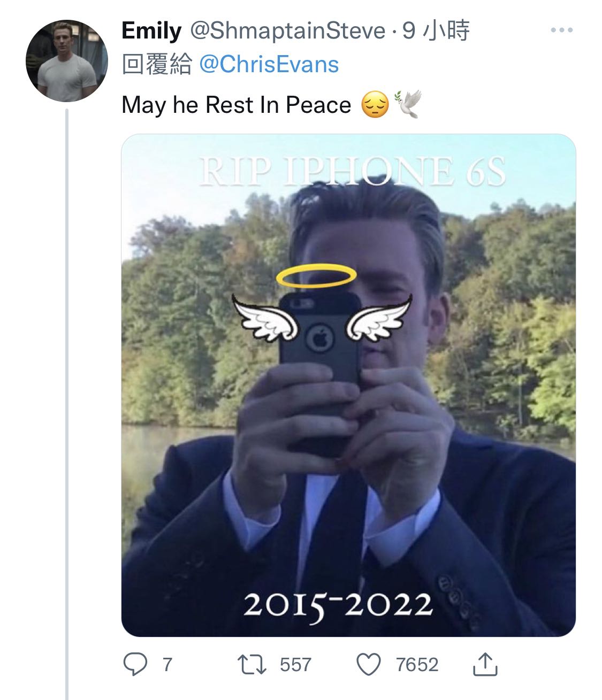Click the display name Emily

pyautogui.click(x=151, y=31)
